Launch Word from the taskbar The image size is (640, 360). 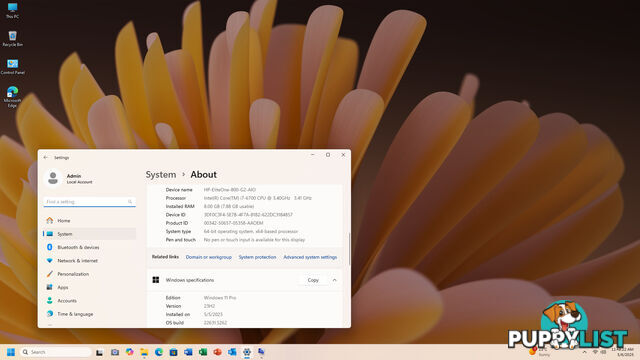(x=188, y=352)
